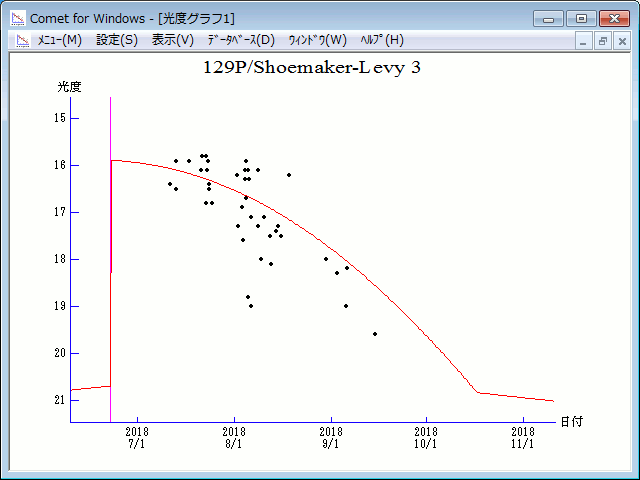Click the 光度 magnitude axis label
This screenshot has height=480, width=640.
(x=69, y=87)
